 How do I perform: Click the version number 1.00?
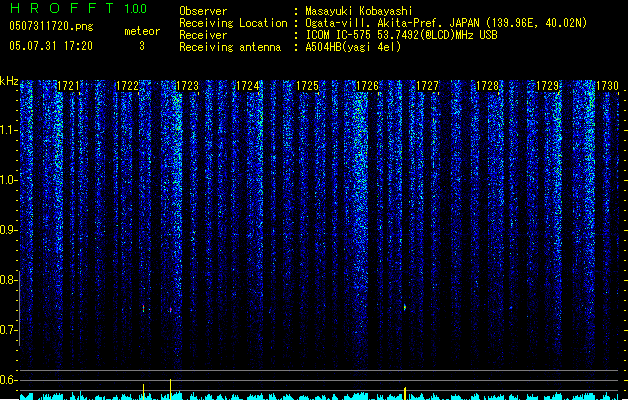(x=136, y=9)
